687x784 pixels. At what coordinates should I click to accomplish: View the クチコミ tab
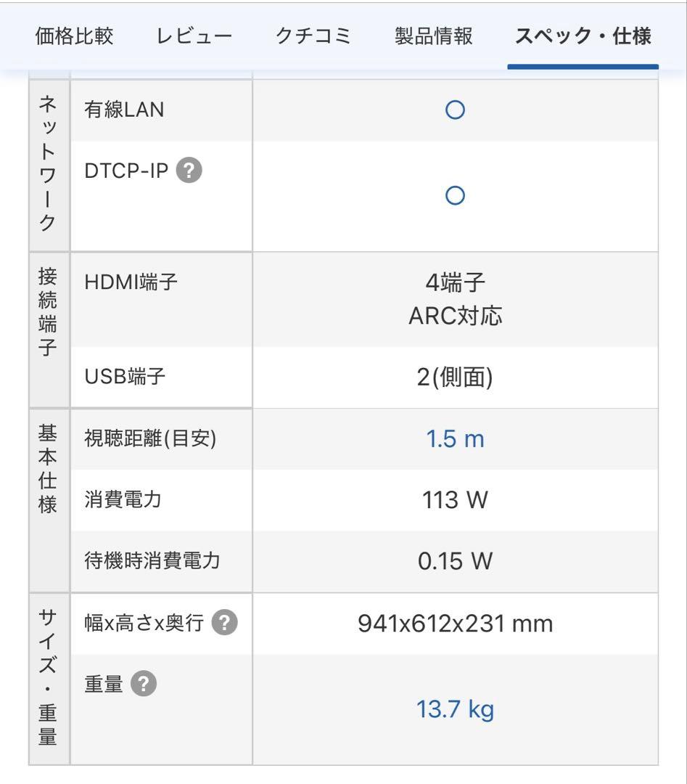313,36
